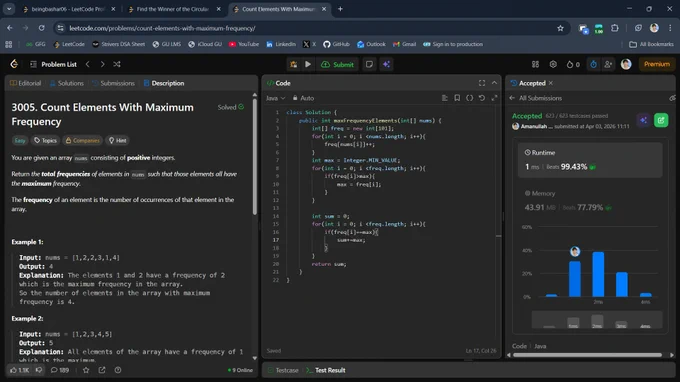Viewport: 680px width, 382px height.
Task: Switch to the Submissions tab
Action: (114, 83)
